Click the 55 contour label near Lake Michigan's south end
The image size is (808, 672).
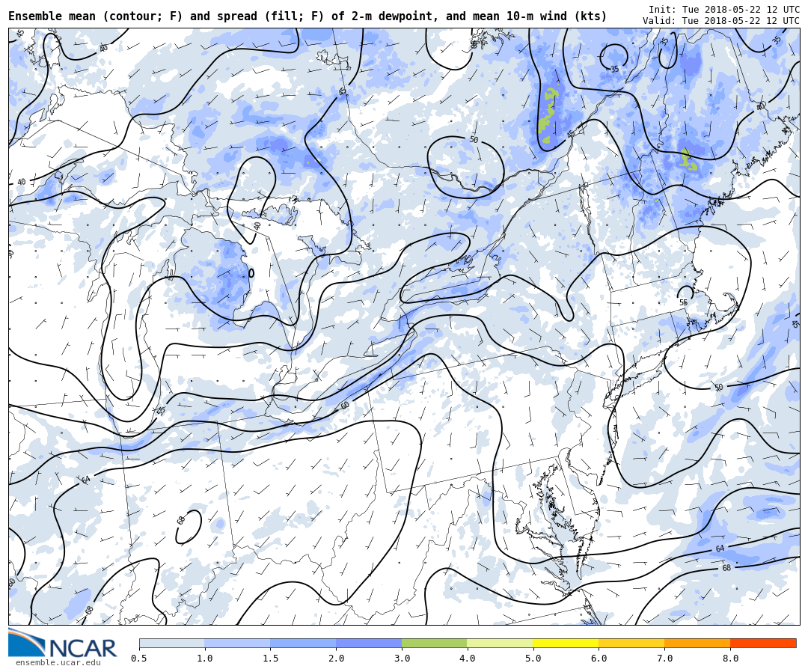161,411
